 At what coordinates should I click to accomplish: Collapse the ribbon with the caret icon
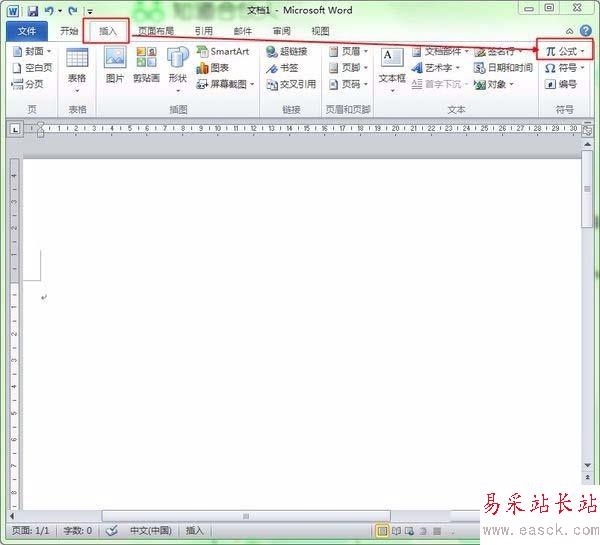coord(569,31)
